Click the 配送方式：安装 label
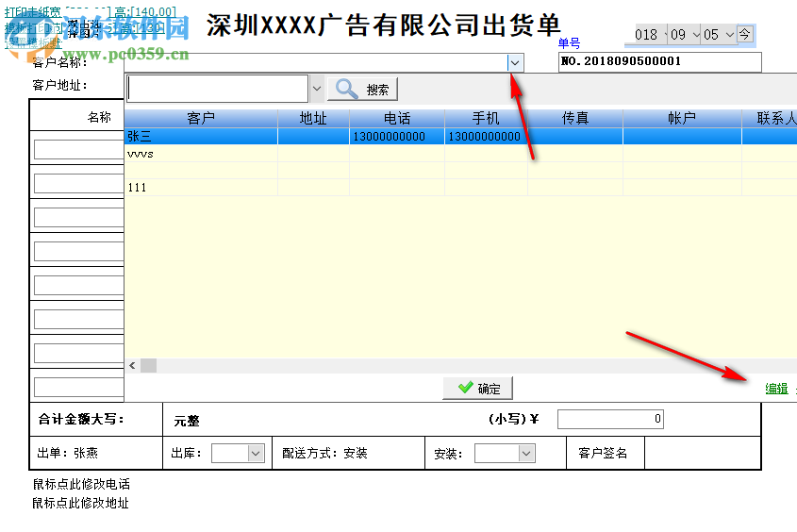The height and width of the screenshot is (532, 797). point(324,453)
